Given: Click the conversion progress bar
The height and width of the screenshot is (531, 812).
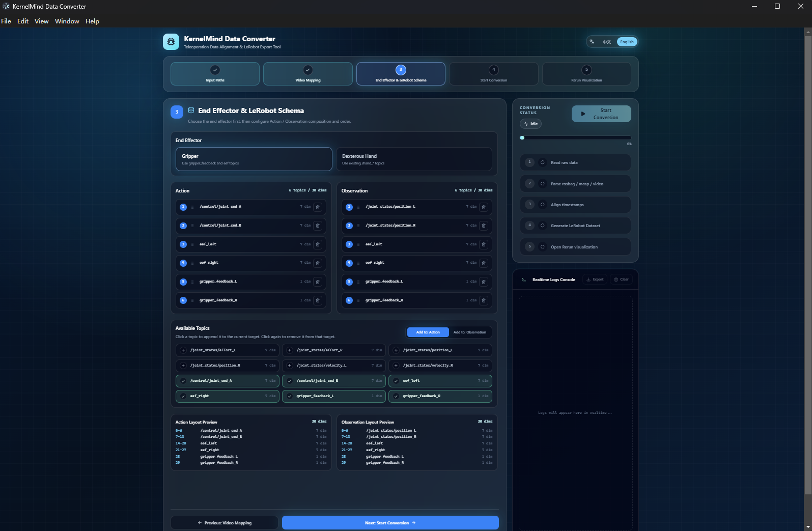Looking at the screenshot, I should click(x=575, y=137).
